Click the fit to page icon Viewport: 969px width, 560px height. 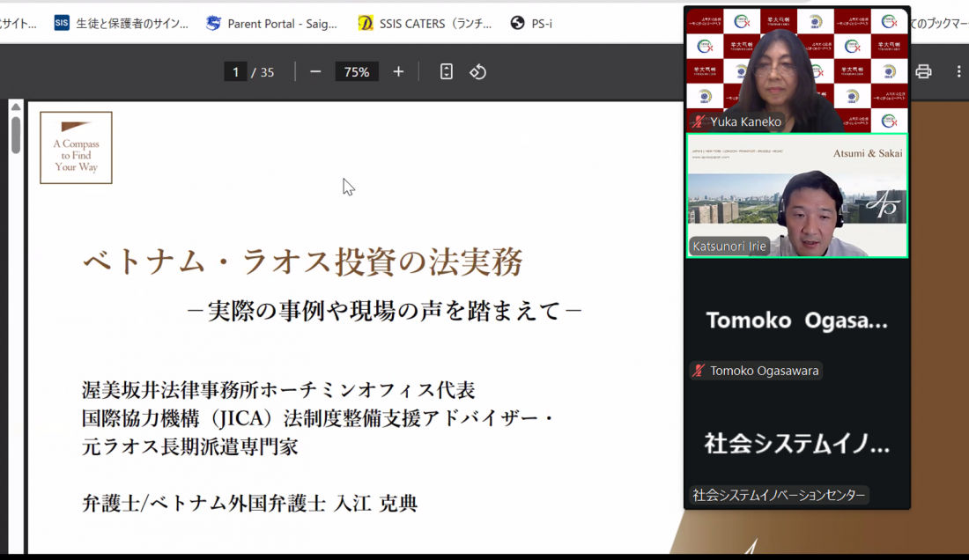point(447,72)
